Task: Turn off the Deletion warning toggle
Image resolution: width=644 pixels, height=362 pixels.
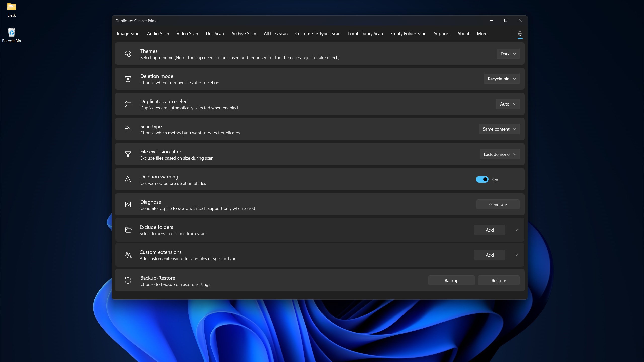Action: pyautogui.click(x=482, y=179)
